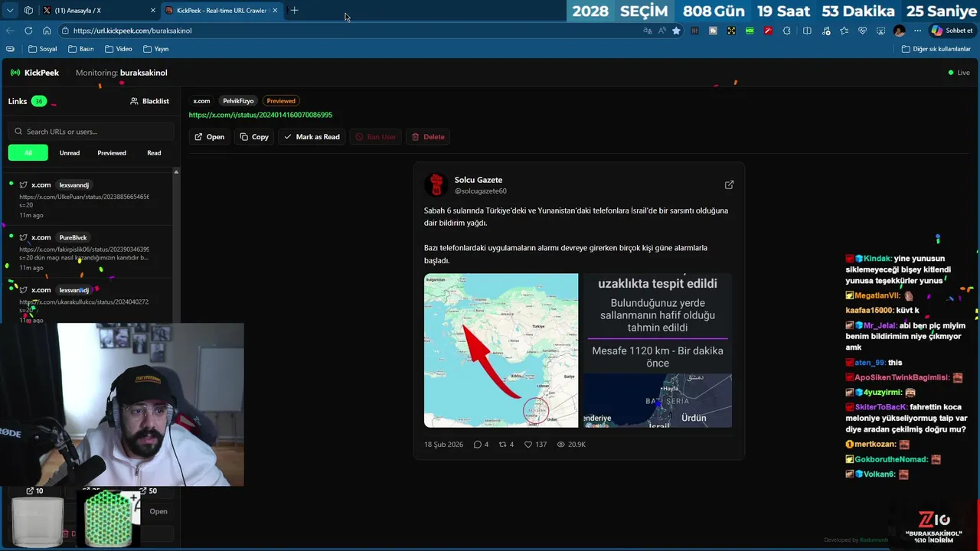Click the Delete button
The height and width of the screenshot is (551, 980).
(428, 137)
